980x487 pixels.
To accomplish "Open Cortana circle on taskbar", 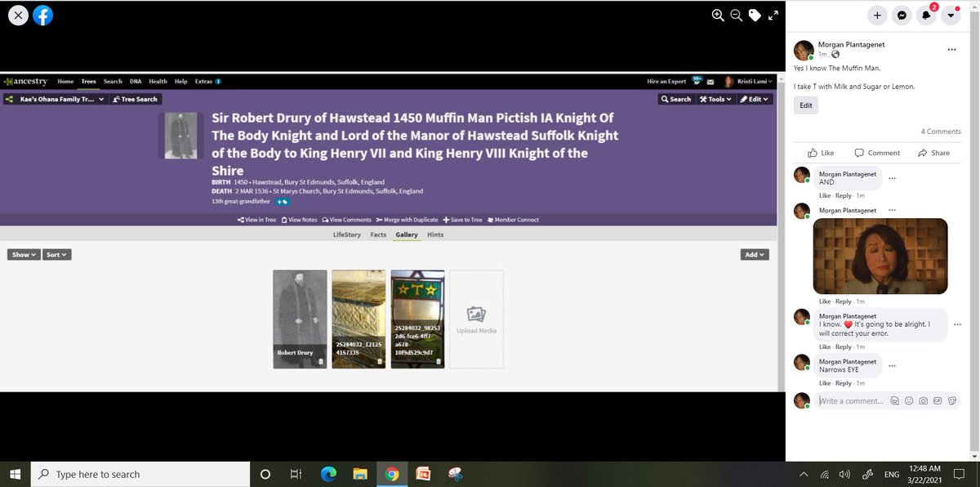I will [265, 474].
